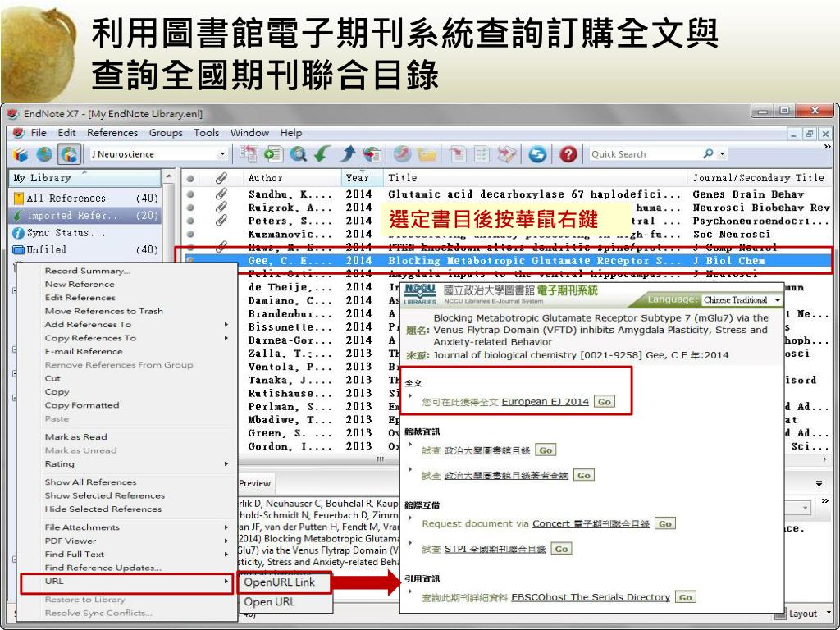Image resolution: width=840 pixels, height=630 pixels.
Task: Click read-status dot on Sandhu, K. row
Action: (x=189, y=194)
